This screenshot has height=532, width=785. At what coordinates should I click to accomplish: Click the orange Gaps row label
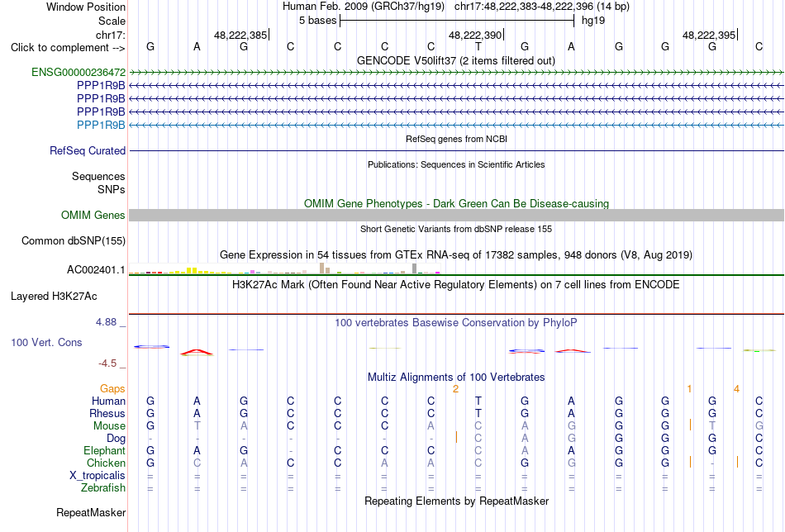[112, 389]
